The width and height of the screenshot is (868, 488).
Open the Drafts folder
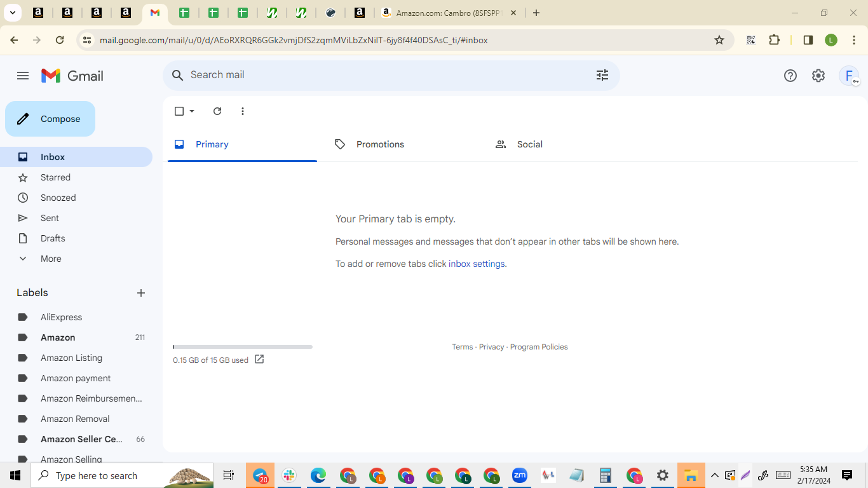[x=76, y=238]
